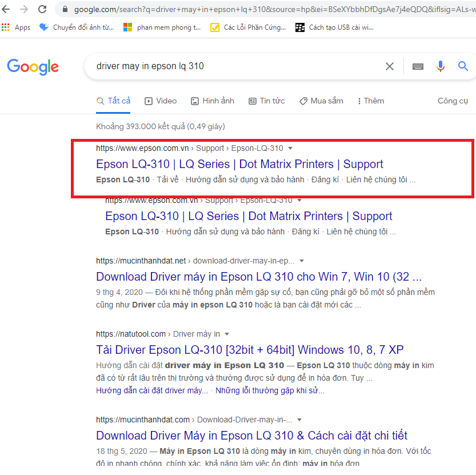476x475 pixels.
Task: Open the 'Cách tạo USB cài wi' bookmark
Action: (x=334, y=27)
